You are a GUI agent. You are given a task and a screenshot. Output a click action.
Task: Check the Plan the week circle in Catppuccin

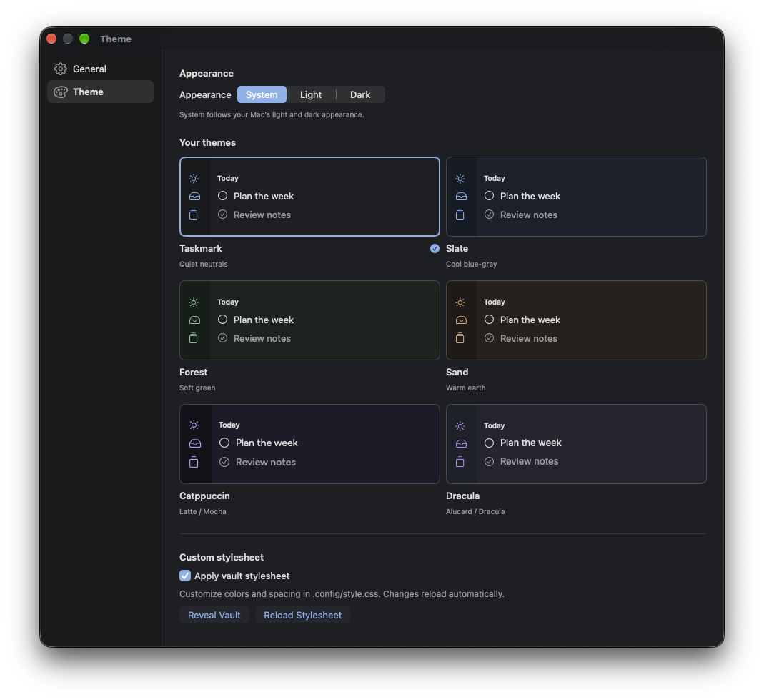[x=224, y=443]
